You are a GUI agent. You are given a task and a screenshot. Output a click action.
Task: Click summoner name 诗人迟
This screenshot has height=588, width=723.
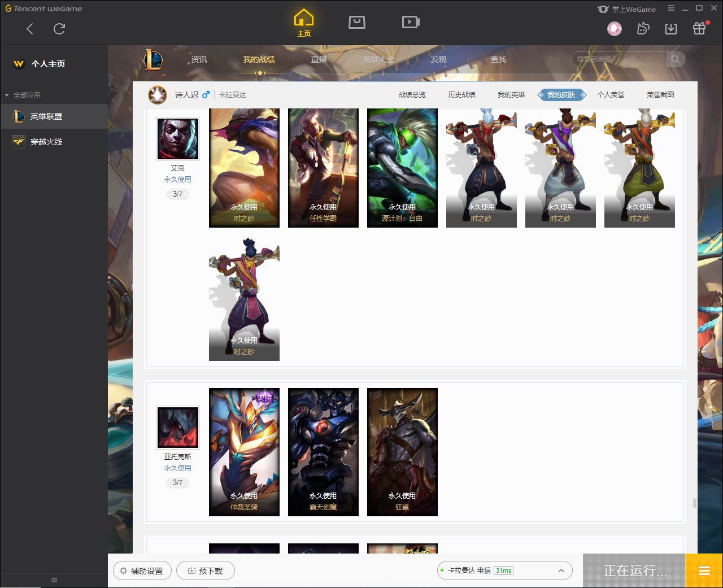pyautogui.click(x=186, y=95)
